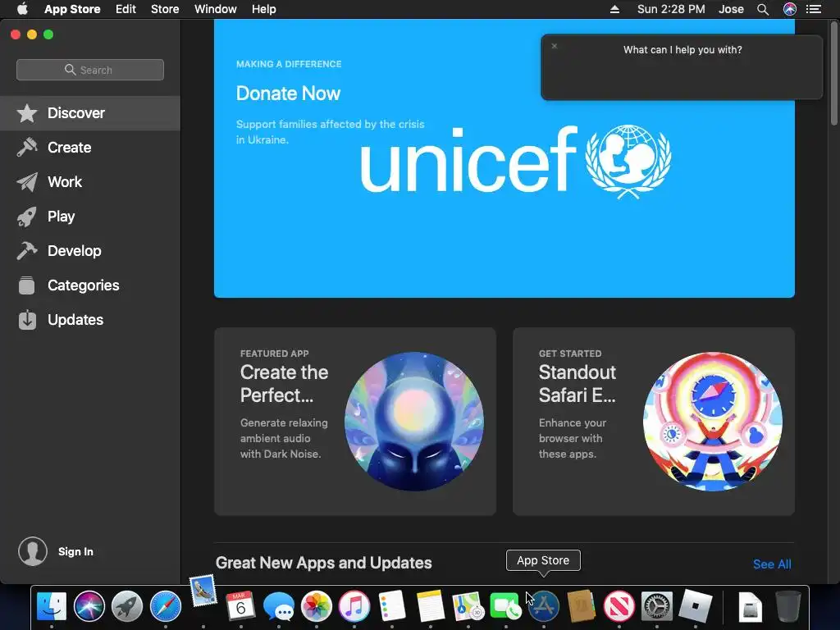Open the App Store menu

point(72,9)
